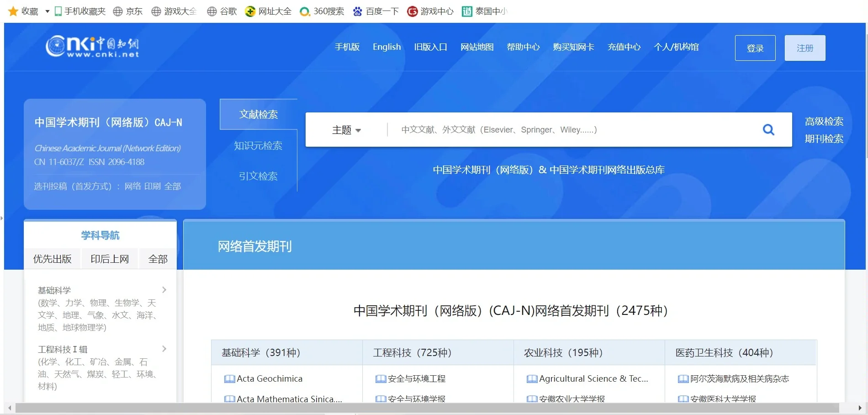The height and width of the screenshot is (415, 868).
Task: Open the 网址大全 bookmark
Action: point(268,11)
